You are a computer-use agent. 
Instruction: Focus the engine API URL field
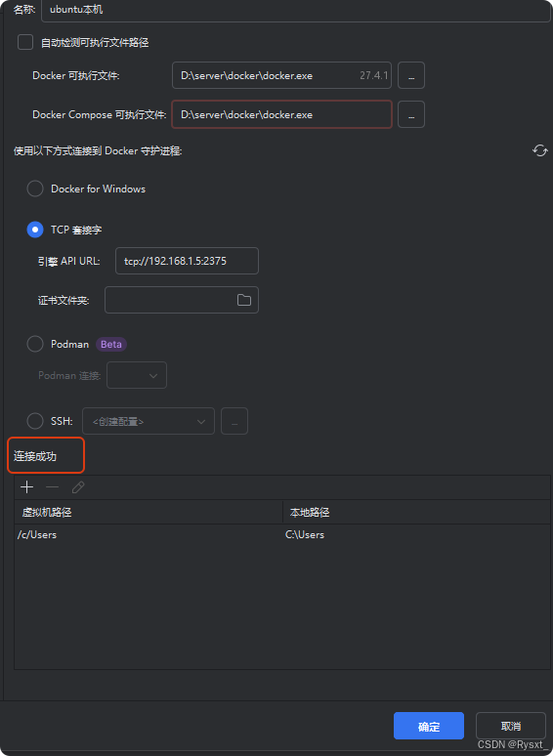pos(187,261)
